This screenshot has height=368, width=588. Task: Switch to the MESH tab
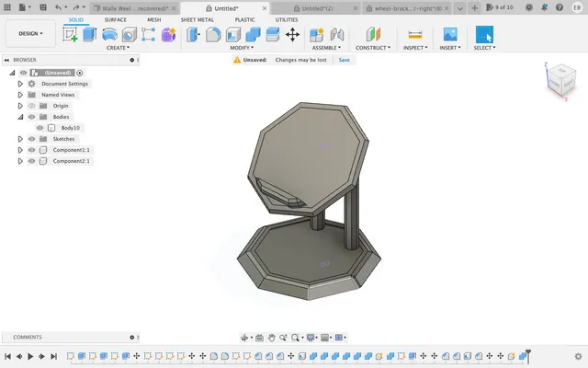pyautogui.click(x=153, y=19)
